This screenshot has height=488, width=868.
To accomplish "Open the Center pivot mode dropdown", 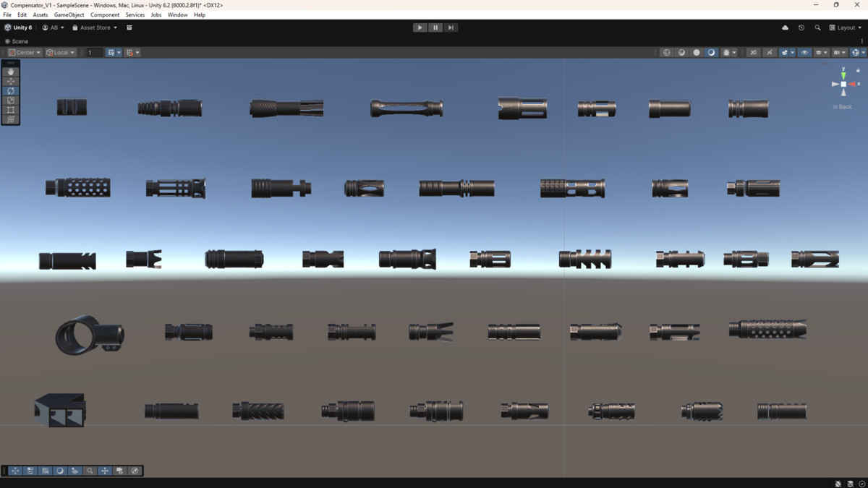I will click(25, 53).
